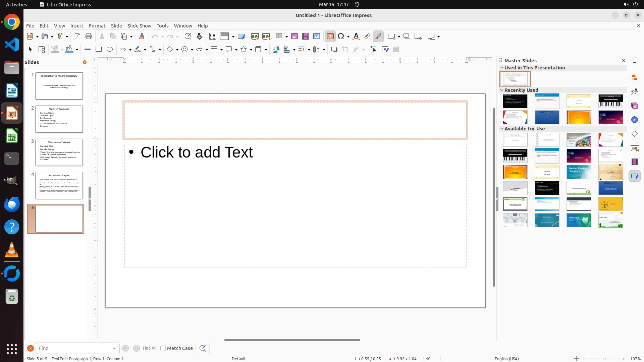Viewport: 644px width, 362px height.
Task: Select the Rectangle shape tool
Action: pyautogui.click(x=99, y=50)
